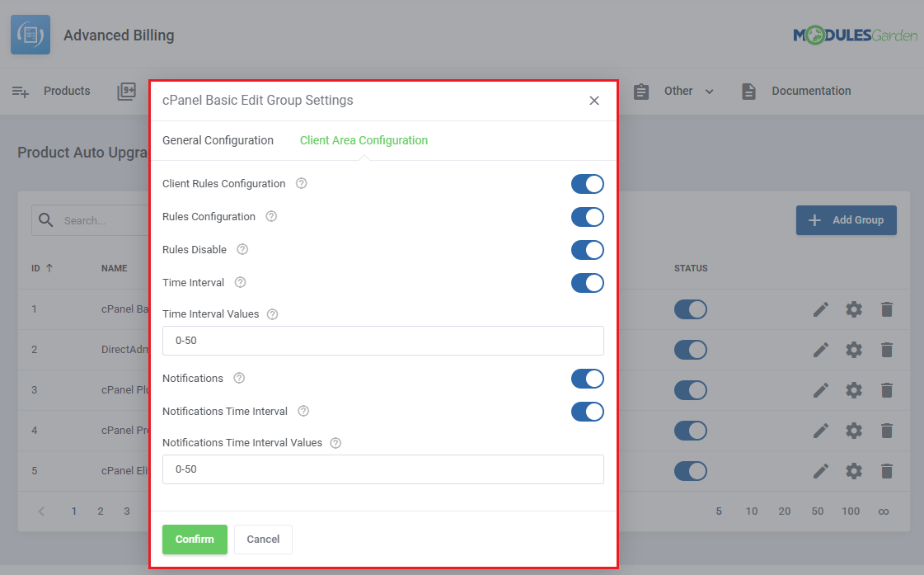Edit group in row 2 with the pencil

(x=821, y=350)
